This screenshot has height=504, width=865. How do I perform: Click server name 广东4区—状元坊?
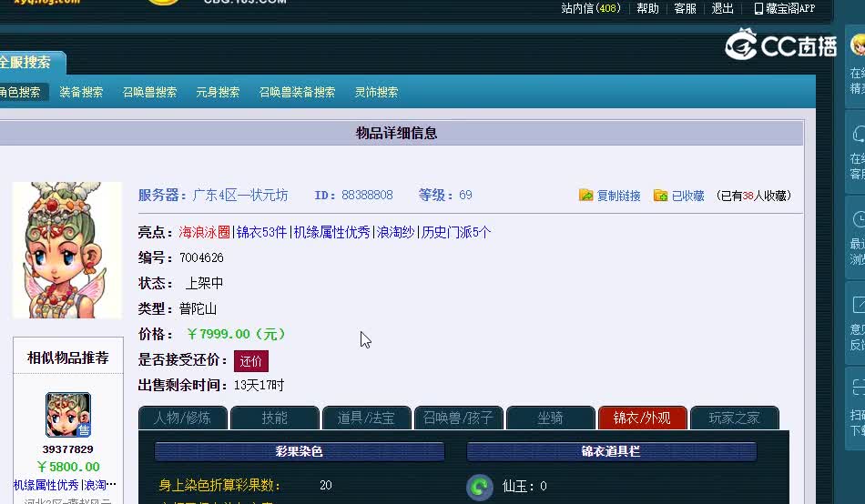pyautogui.click(x=240, y=196)
